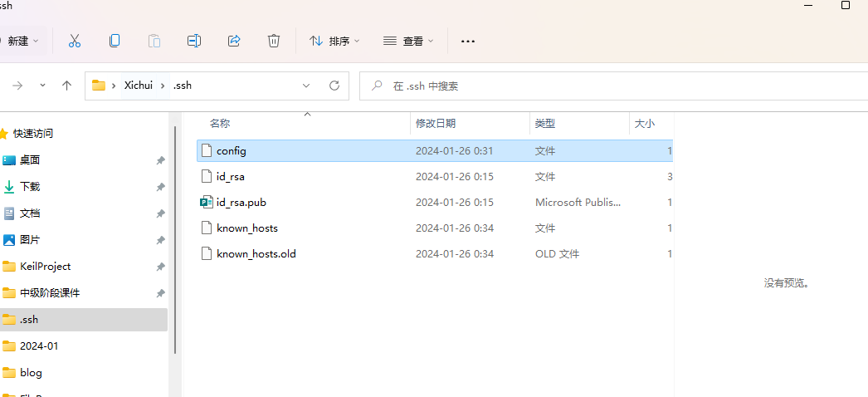Select KeilProject folder in sidebar
The height and width of the screenshot is (397, 868).
45,267
